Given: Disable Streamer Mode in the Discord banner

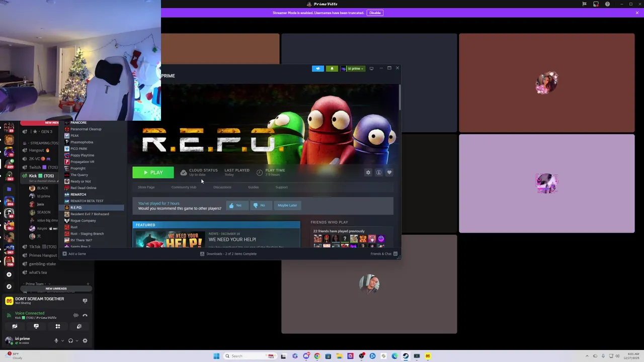Looking at the screenshot, I should pos(375,13).
